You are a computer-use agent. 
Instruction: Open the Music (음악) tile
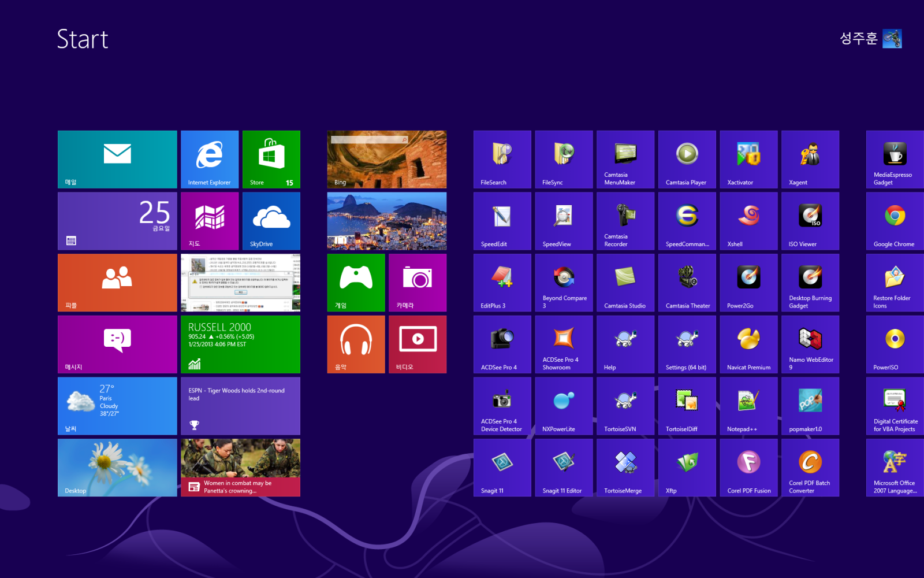[x=356, y=344]
